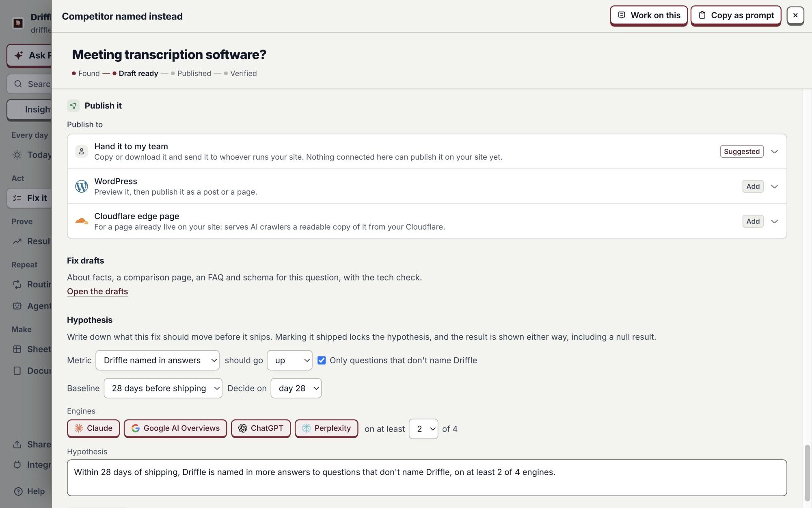This screenshot has height=508, width=812.
Task: Click the Cloudflare cloud icon
Action: click(82, 221)
